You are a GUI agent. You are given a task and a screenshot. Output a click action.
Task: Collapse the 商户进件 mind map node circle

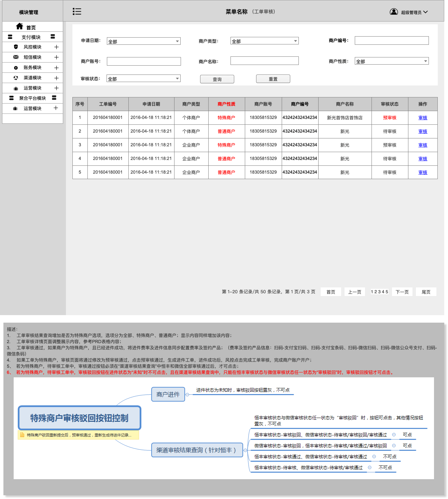[x=187, y=394]
